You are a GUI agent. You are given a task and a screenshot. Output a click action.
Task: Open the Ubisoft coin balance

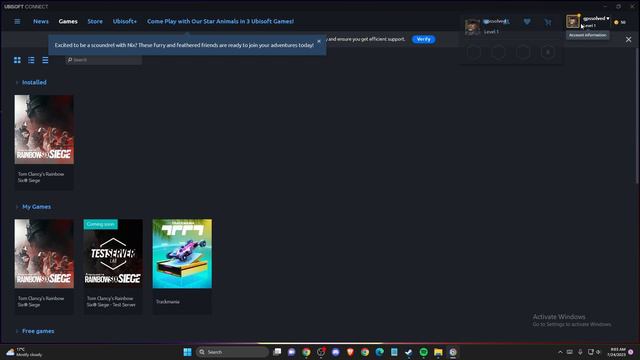click(x=620, y=22)
